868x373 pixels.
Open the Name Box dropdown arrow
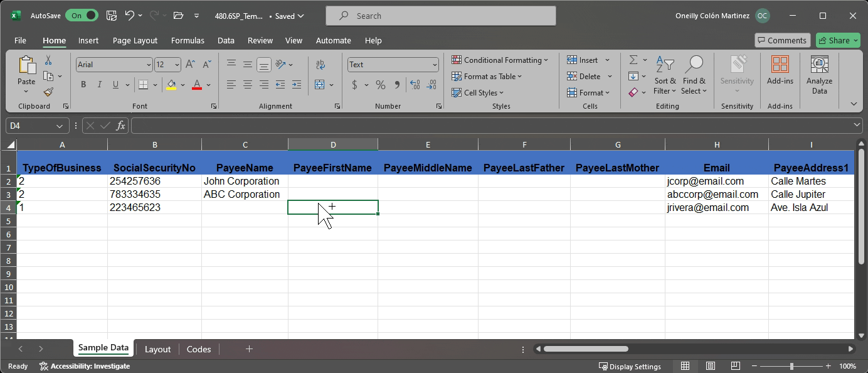tap(60, 126)
